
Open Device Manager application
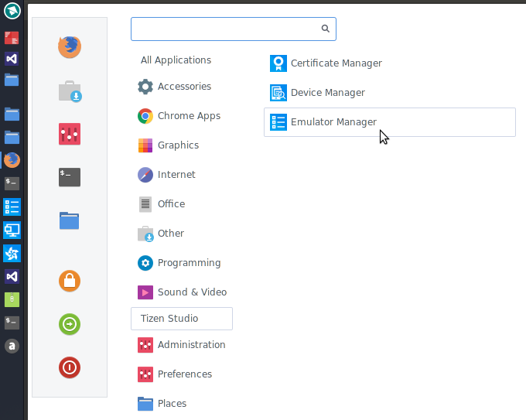(x=317, y=93)
